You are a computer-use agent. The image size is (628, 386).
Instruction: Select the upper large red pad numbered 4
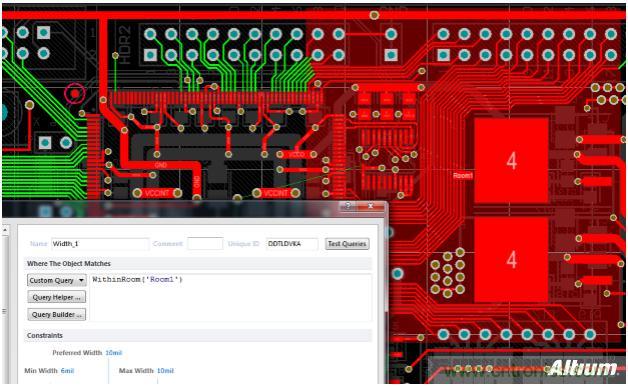(511, 161)
